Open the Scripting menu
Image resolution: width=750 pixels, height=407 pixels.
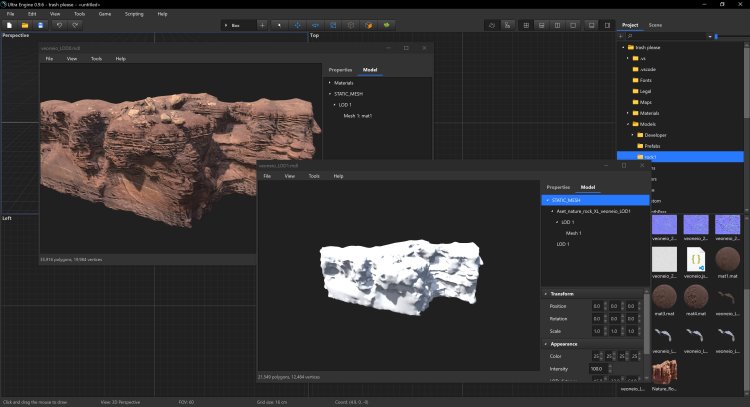point(134,14)
